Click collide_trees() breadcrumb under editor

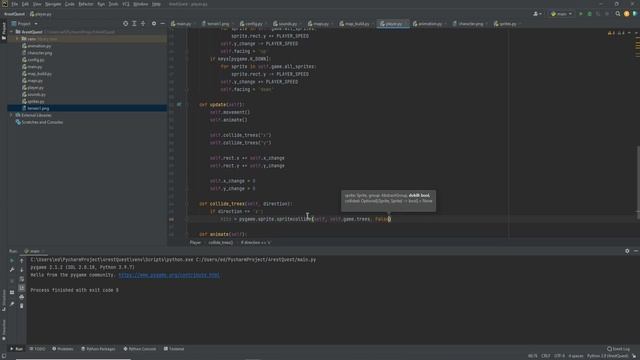pyautogui.click(x=220, y=242)
